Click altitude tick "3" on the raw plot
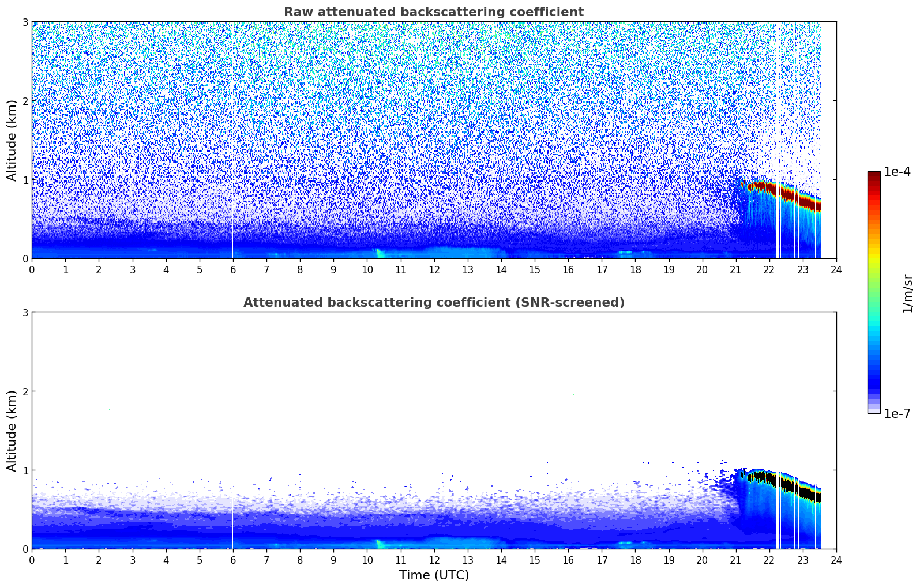This screenshot has width=920, height=588. click(x=25, y=22)
